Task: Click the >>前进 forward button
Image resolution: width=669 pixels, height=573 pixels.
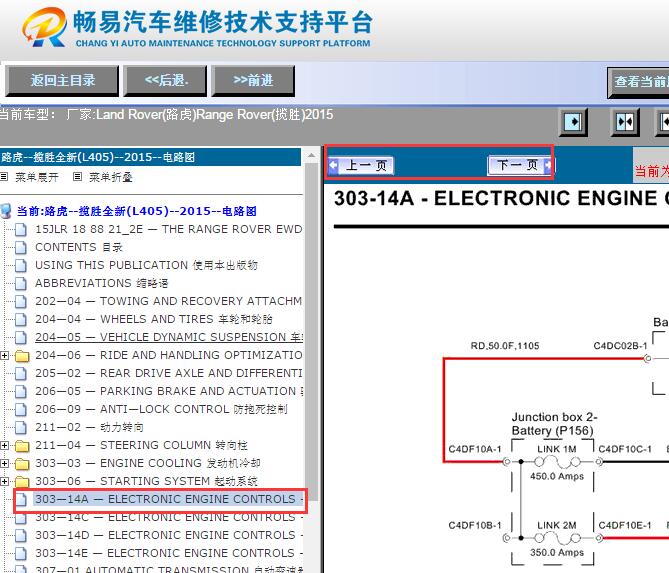Action: 253,81
